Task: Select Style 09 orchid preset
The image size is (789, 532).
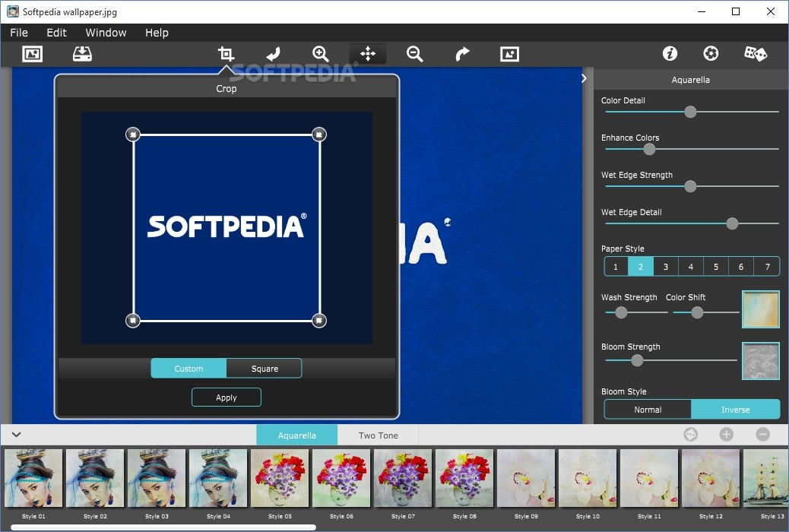Action: point(526,478)
